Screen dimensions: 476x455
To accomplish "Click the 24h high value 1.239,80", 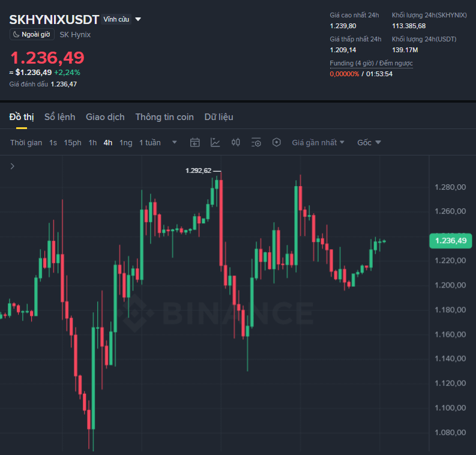I will coord(343,26).
